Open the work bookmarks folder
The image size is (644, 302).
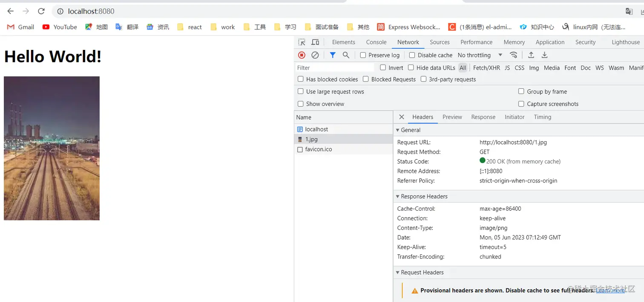(222, 27)
